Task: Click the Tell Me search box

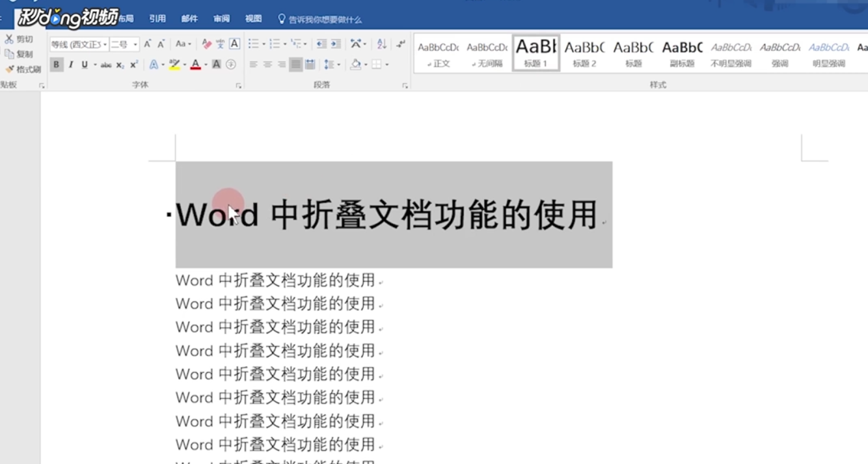Action: [x=320, y=20]
